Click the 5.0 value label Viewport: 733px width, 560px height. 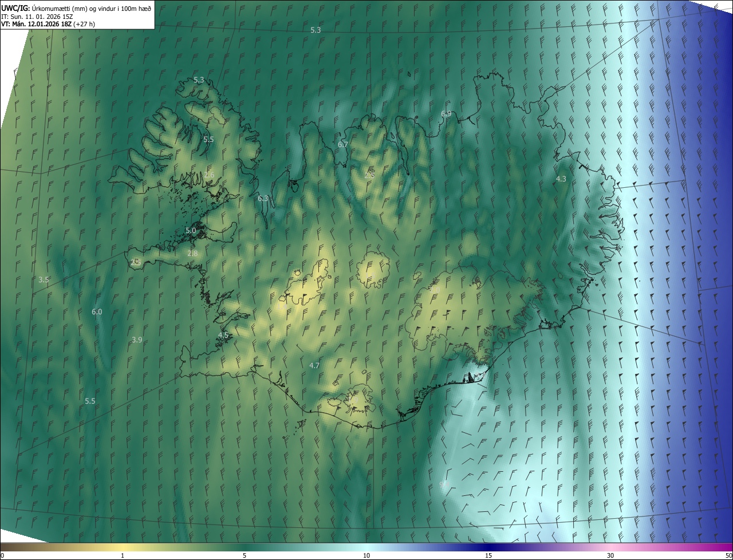coord(191,230)
